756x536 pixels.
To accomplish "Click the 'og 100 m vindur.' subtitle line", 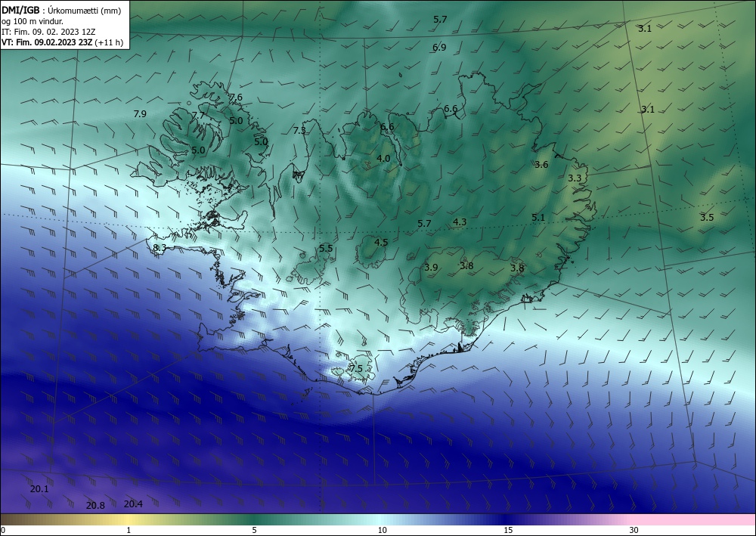I will [33, 21].
